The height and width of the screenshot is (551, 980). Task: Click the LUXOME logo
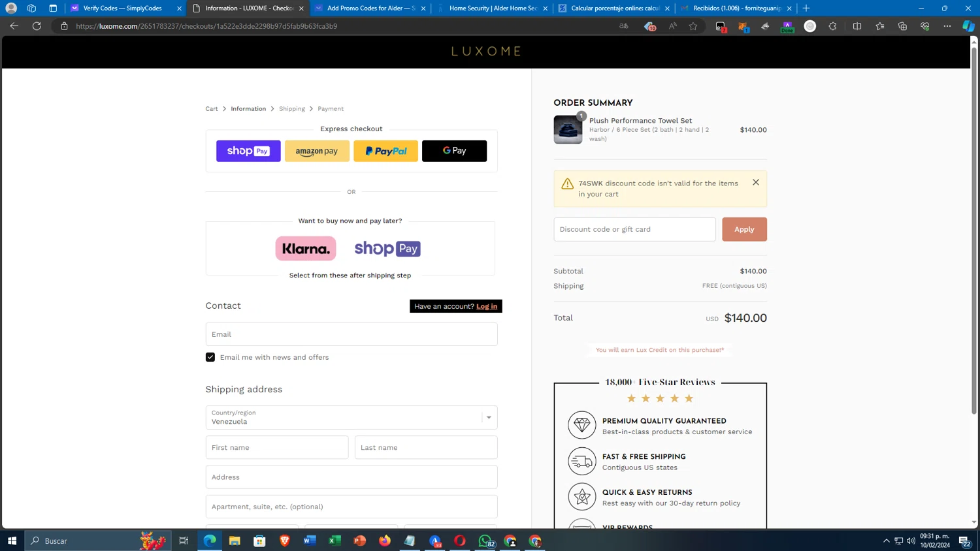click(486, 51)
